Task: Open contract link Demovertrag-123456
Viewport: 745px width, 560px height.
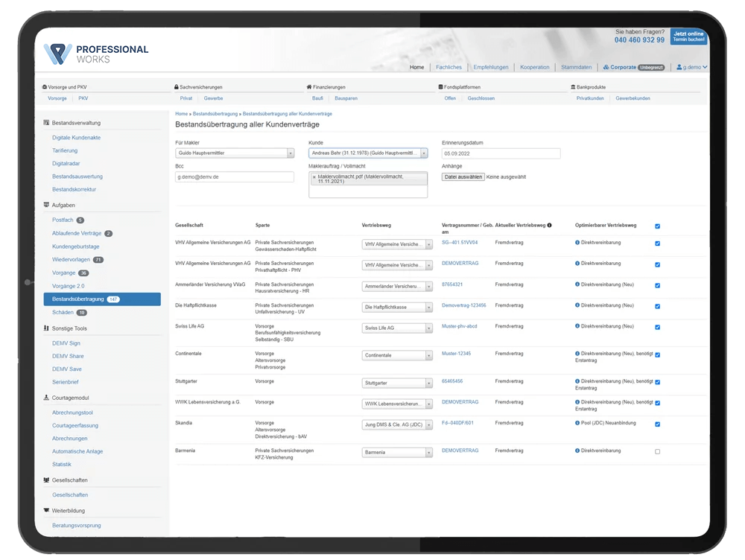Action: click(x=463, y=305)
